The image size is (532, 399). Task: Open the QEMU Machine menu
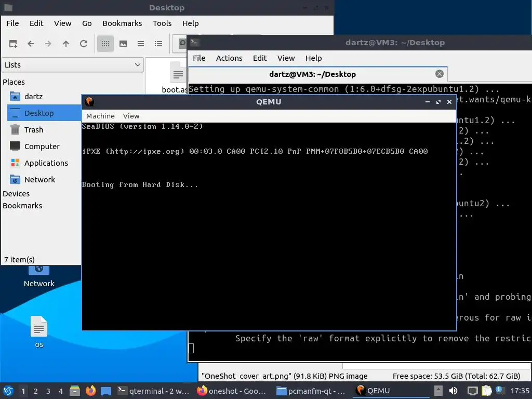click(x=100, y=116)
